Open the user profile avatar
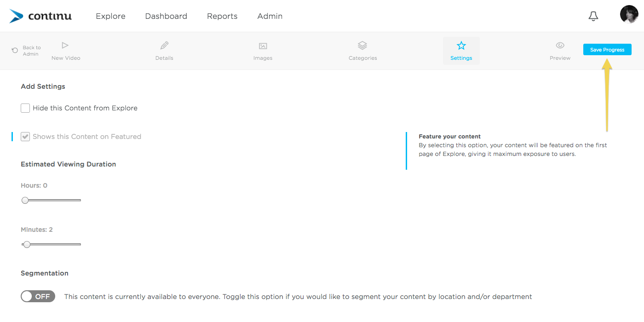This screenshot has width=644, height=322. 629,15
